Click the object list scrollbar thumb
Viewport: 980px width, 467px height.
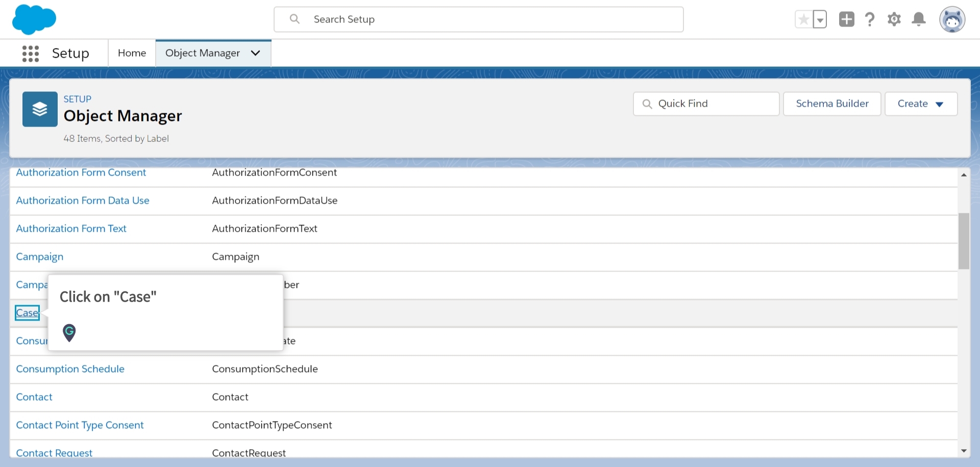(x=964, y=241)
